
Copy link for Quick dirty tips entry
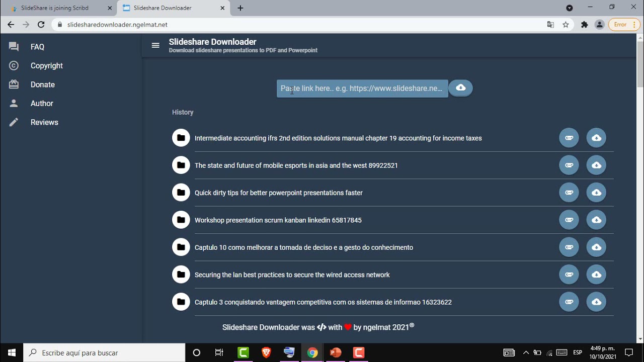click(569, 193)
